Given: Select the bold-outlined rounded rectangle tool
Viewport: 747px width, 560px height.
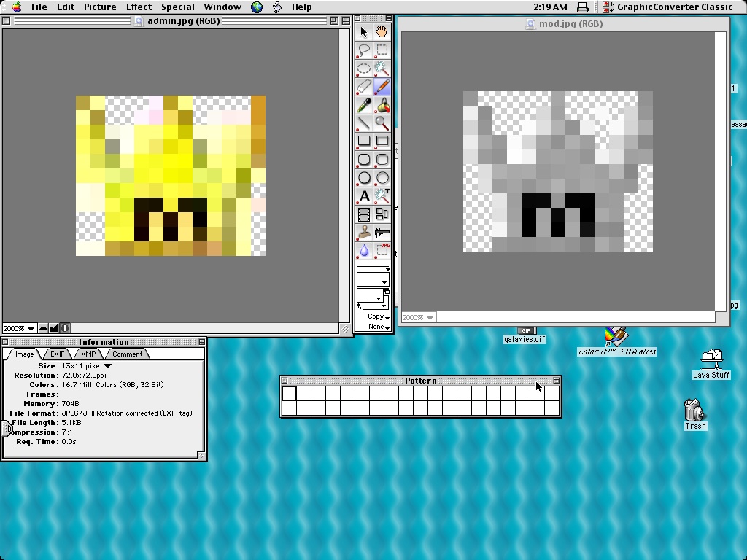Looking at the screenshot, I should [x=364, y=160].
